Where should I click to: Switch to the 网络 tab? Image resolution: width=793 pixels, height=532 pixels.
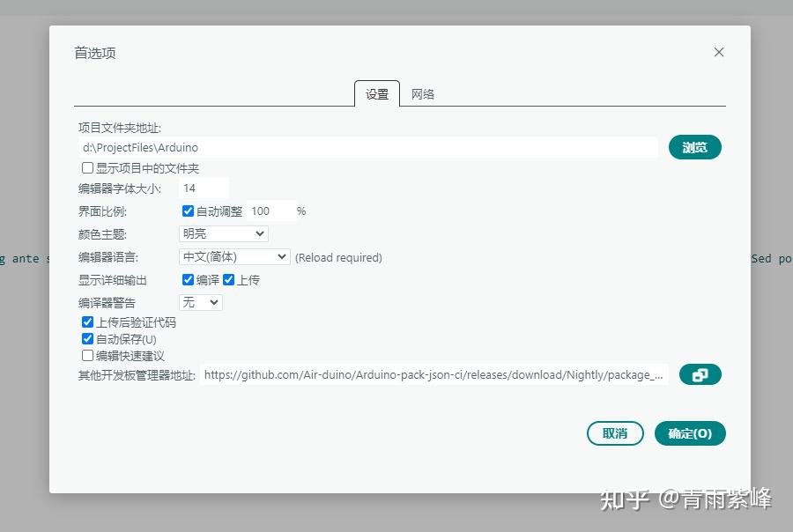422,93
